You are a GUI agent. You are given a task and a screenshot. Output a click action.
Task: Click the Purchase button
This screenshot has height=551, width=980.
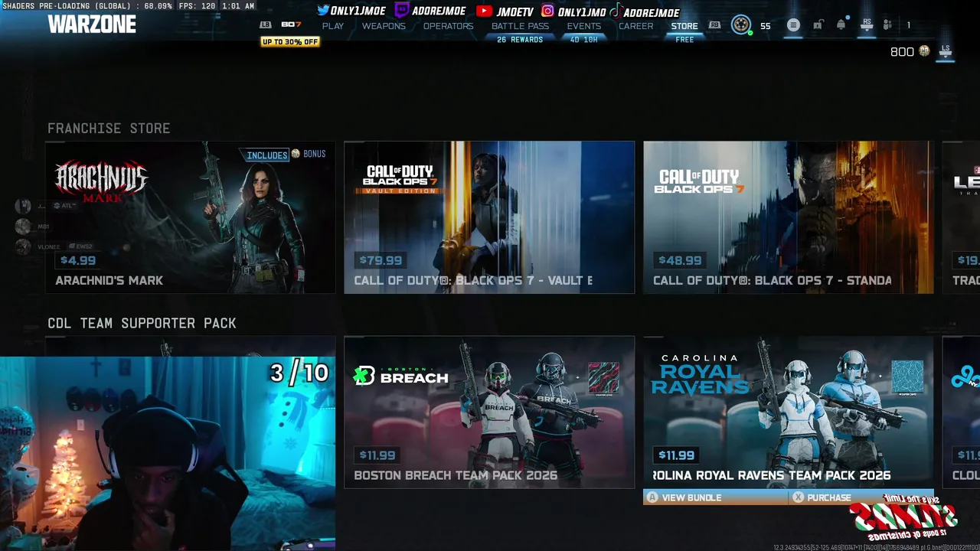click(x=861, y=497)
